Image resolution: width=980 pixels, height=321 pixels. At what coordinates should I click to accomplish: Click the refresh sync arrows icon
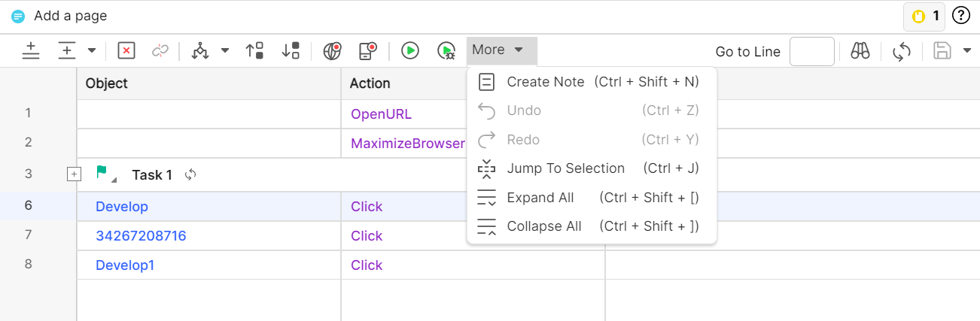point(902,51)
